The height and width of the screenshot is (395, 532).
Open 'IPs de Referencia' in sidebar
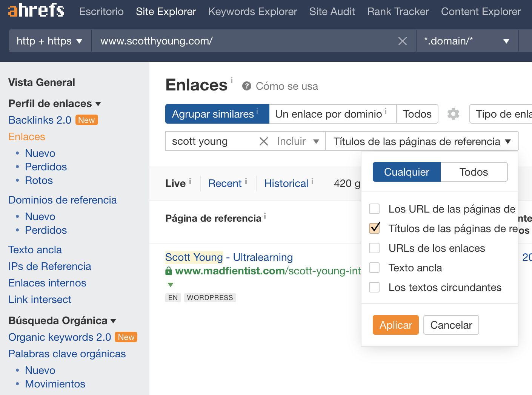50,266
